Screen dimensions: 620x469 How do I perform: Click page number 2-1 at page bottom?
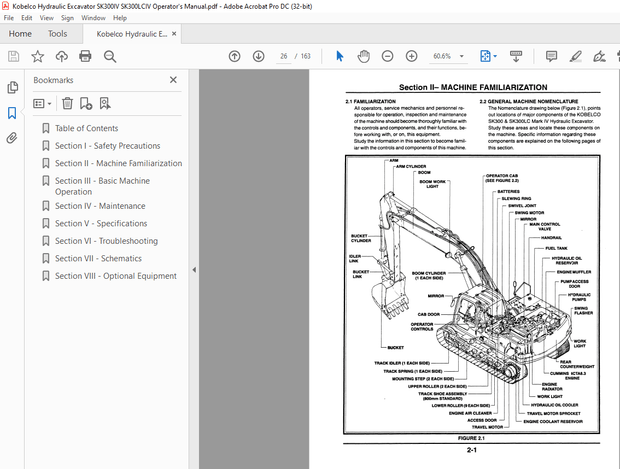472,450
